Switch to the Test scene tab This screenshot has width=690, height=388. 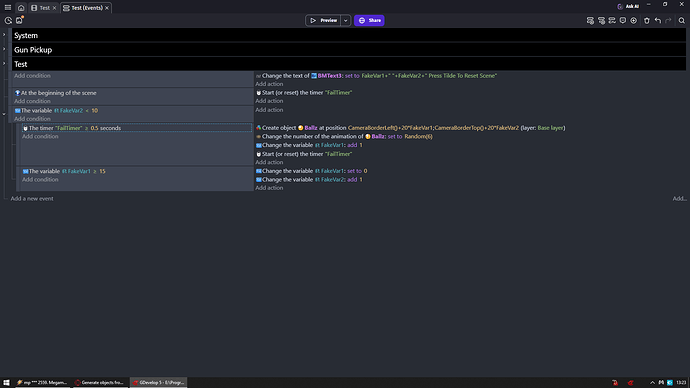(43, 8)
